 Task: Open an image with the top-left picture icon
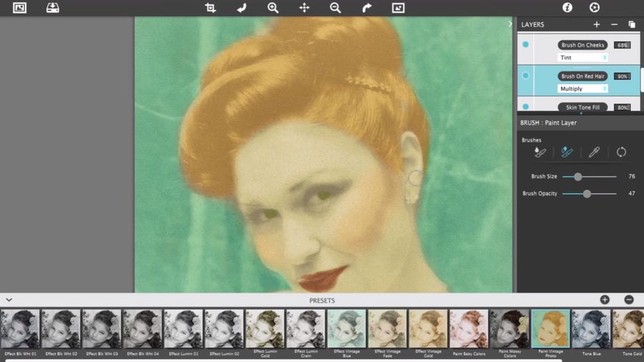point(20,8)
